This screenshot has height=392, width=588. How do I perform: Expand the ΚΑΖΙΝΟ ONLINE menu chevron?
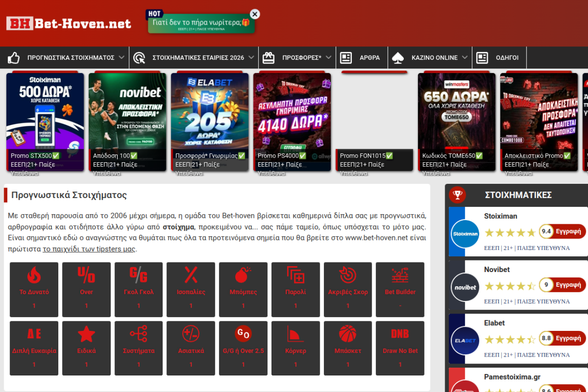tap(465, 57)
